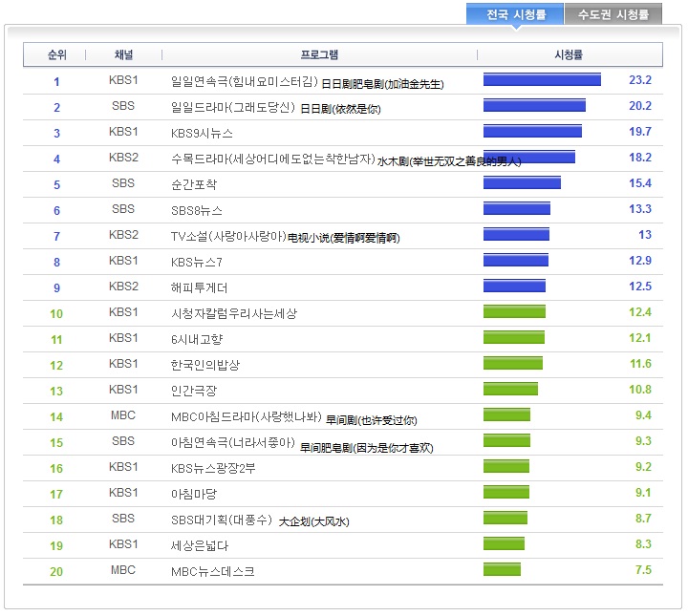Click the 8.7 rating value

click(x=643, y=519)
